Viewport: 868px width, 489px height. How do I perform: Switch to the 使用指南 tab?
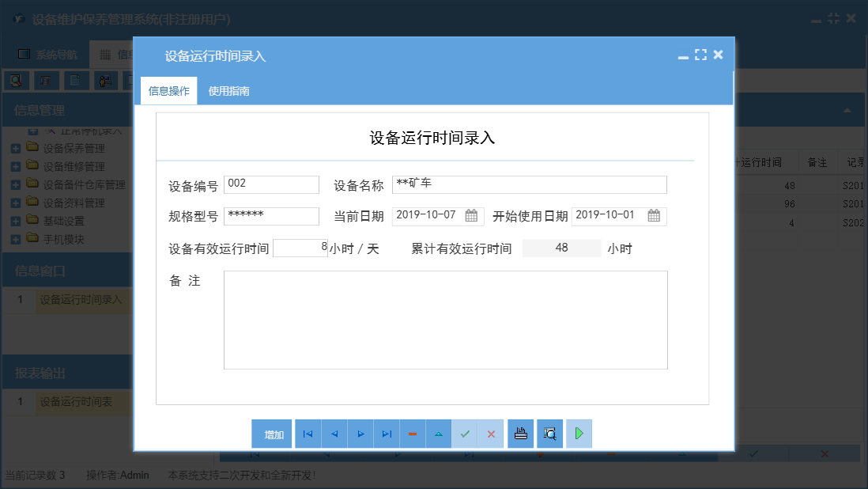pyautogui.click(x=228, y=90)
